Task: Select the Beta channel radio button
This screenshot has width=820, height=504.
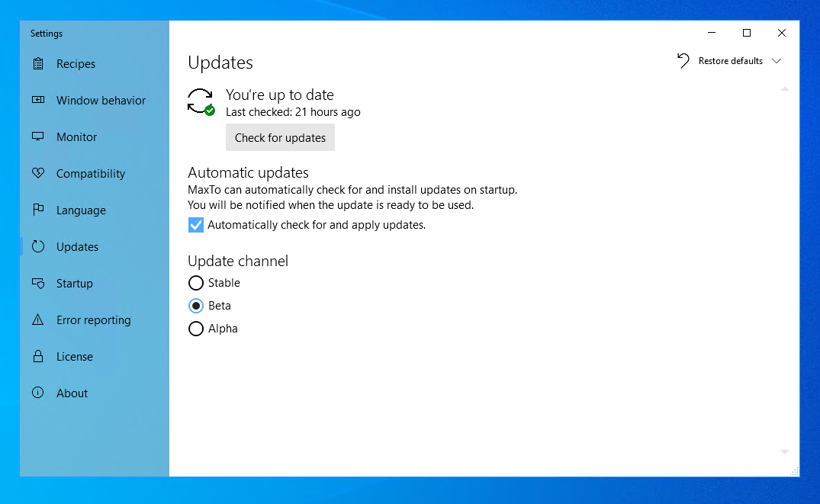Action: coord(196,305)
